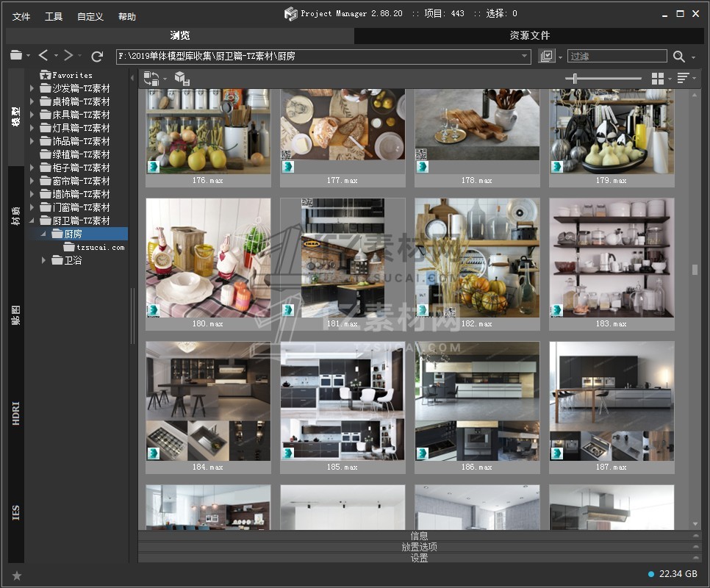Collapse the tree panel with left arrow

coord(133,78)
